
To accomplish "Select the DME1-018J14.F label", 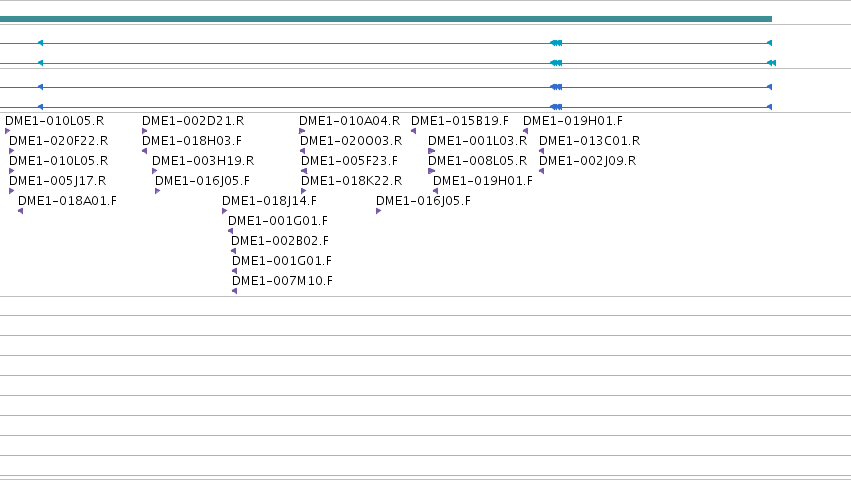I will coord(269,201).
